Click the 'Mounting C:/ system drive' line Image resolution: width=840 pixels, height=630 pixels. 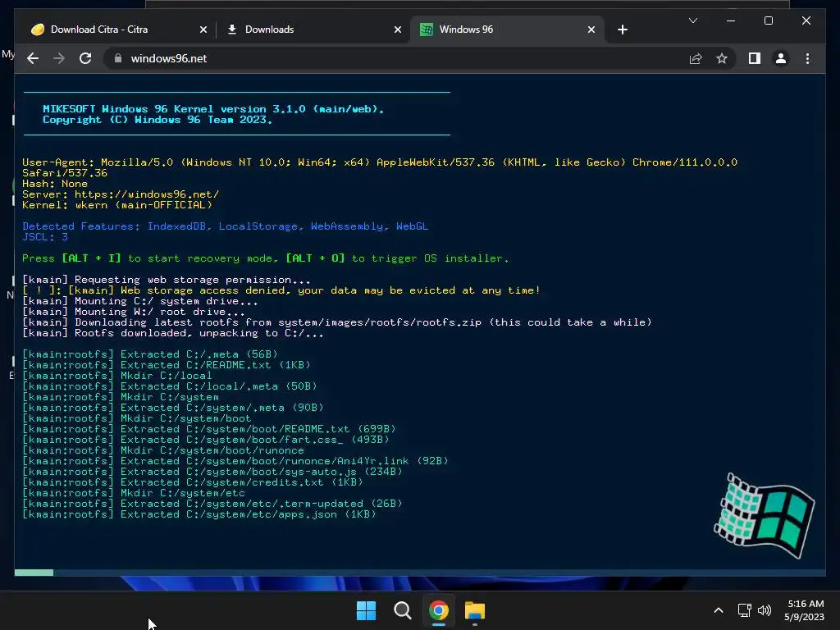point(139,301)
